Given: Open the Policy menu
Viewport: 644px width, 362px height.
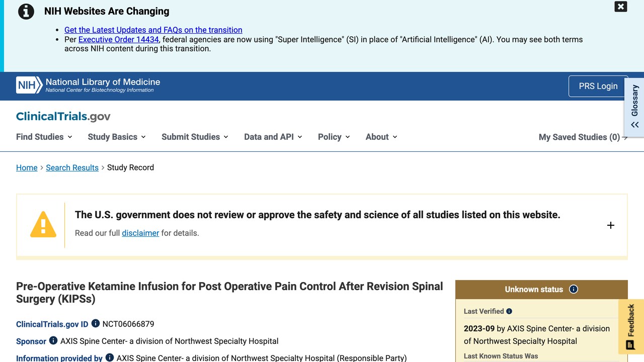Looking at the screenshot, I should click(334, 137).
